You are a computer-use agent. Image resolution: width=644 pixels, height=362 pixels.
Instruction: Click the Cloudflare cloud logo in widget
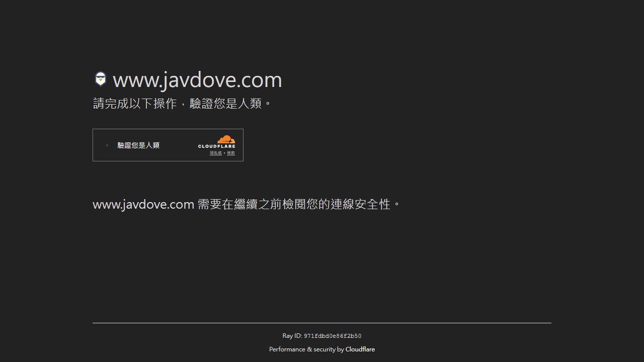[x=217, y=142]
